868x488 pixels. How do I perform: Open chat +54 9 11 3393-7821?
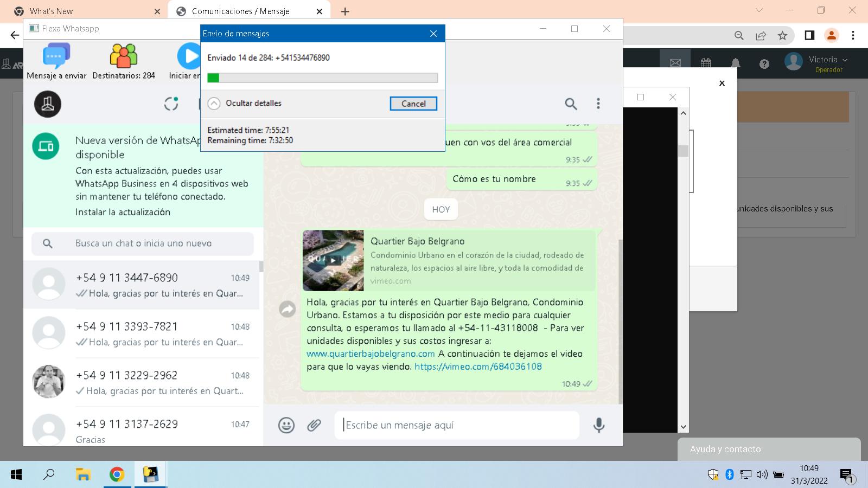141,334
